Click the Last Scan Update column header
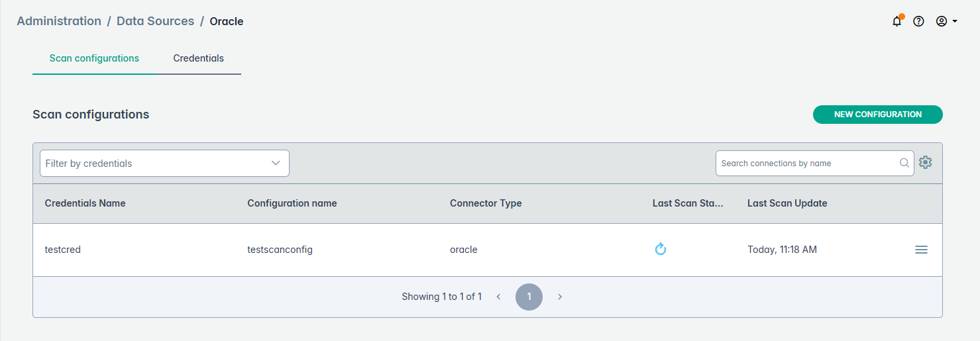The height and width of the screenshot is (341, 980). coord(787,203)
